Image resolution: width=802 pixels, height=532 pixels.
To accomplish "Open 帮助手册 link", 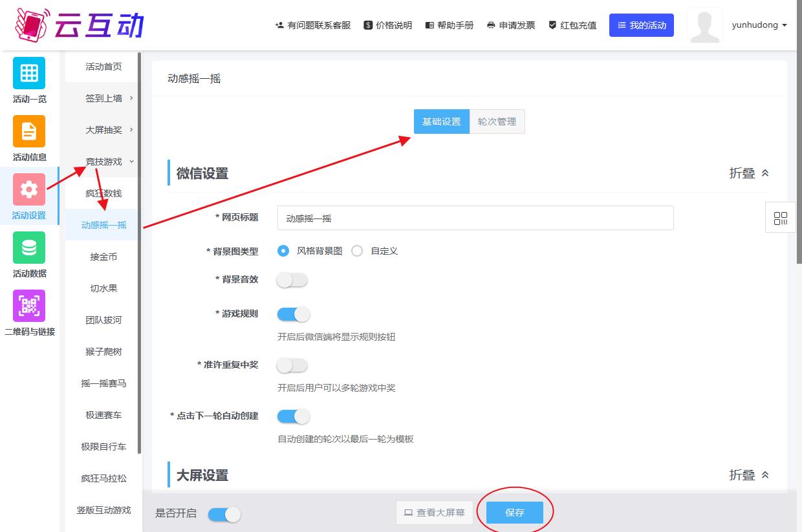I will pyautogui.click(x=450, y=25).
